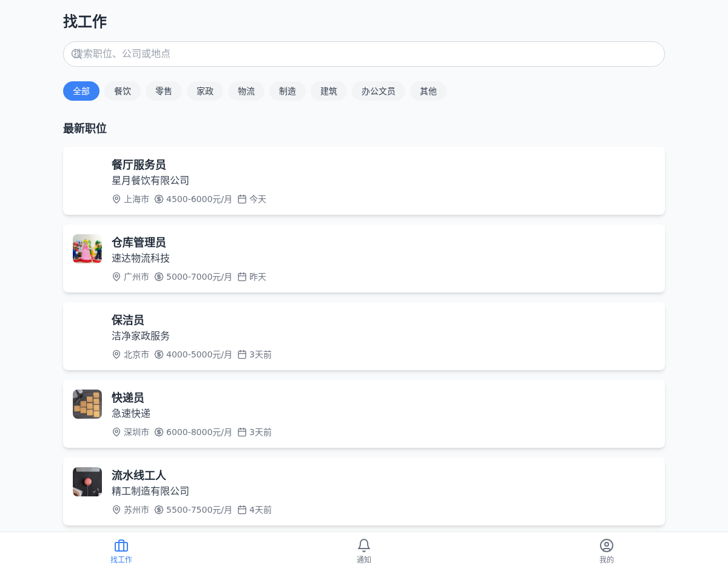Viewport: 728px width, 571px height.
Task: Open the 餐厅服务员 job listing
Action: coord(364,181)
